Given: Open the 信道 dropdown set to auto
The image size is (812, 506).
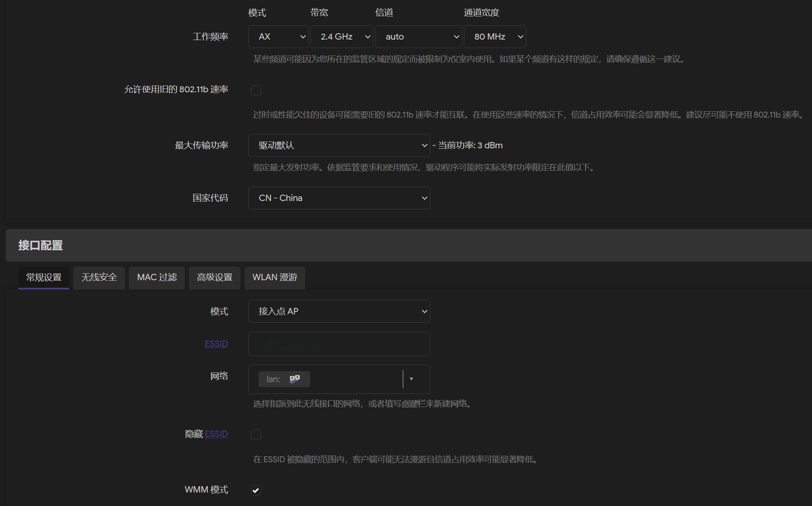Looking at the screenshot, I should [419, 37].
